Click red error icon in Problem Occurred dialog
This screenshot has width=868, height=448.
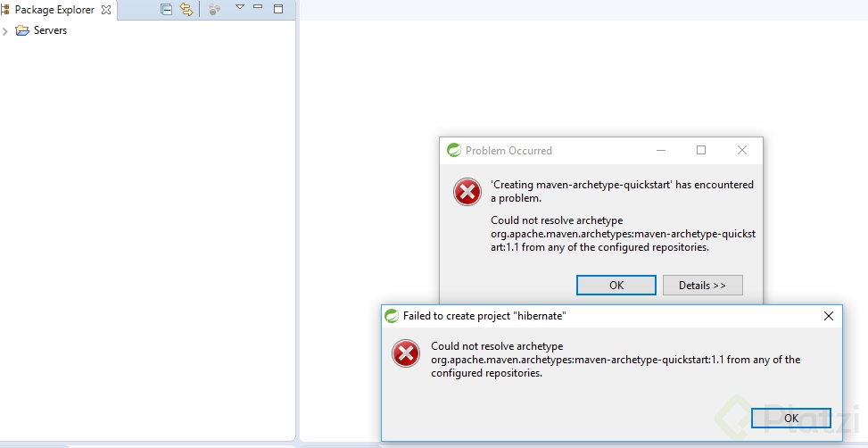coord(467,192)
